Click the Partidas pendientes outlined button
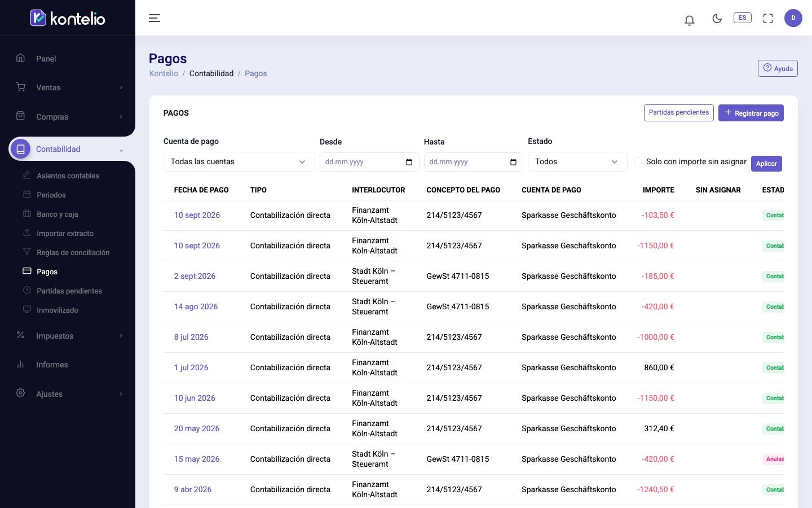The width and height of the screenshot is (812, 508). pyautogui.click(x=679, y=112)
